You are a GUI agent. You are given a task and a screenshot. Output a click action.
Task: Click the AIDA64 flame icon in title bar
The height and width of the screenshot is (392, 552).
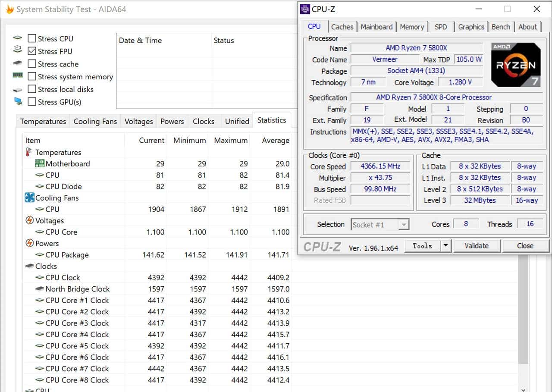[9, 9]
